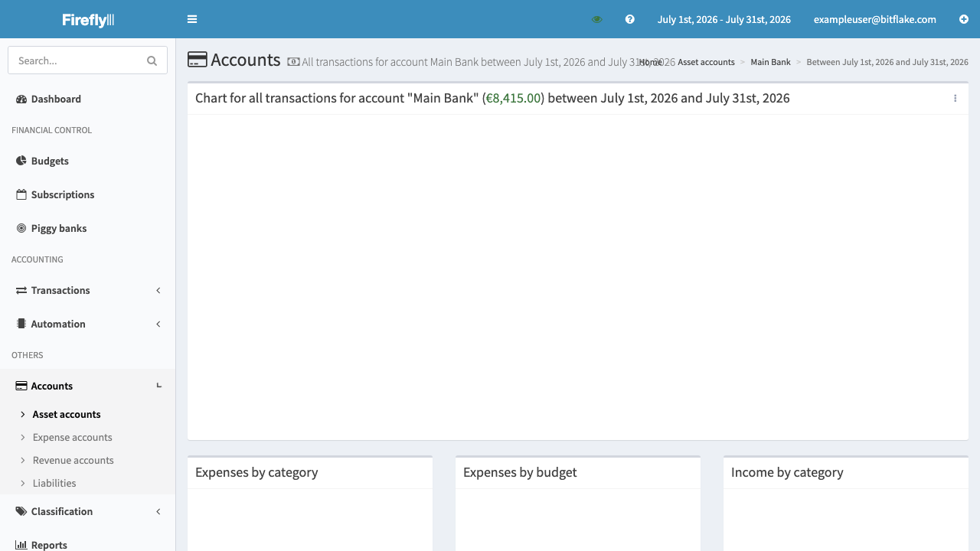Expand the Transactions menu
Viewport: 980px width, 551px height.
click(60, 290)
